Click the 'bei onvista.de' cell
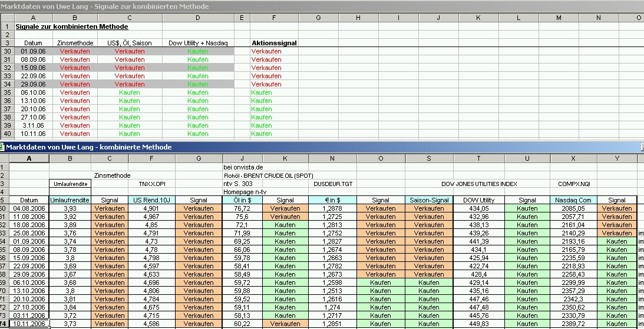 coord(243,167)
